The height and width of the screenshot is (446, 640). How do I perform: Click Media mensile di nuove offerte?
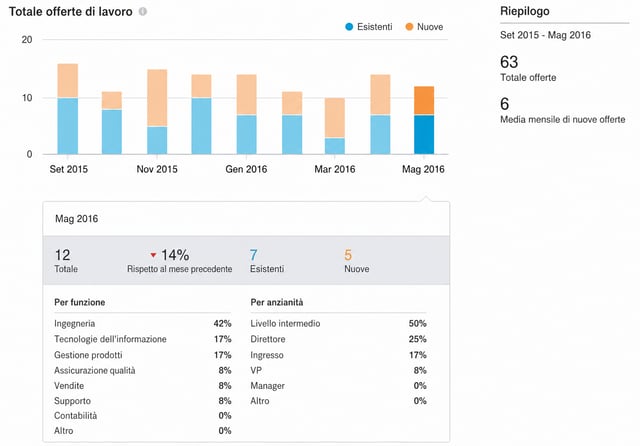[562, 120]
